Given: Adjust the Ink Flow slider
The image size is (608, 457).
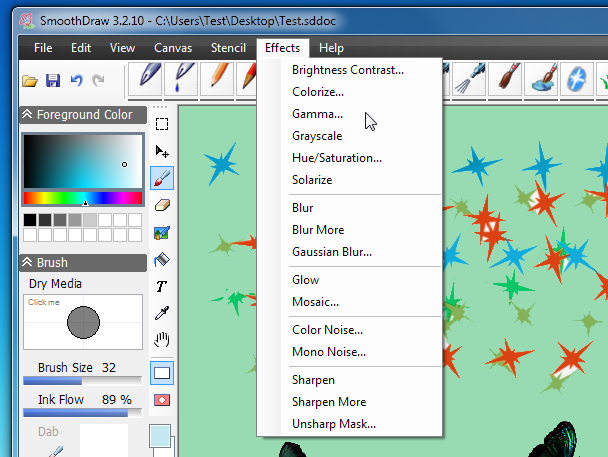Looking at the screenshot, I should pos(83,413).
